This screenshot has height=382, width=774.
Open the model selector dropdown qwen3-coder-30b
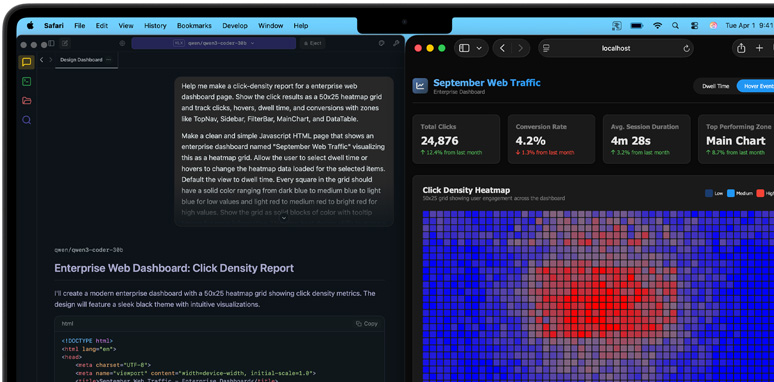point(214,43)
